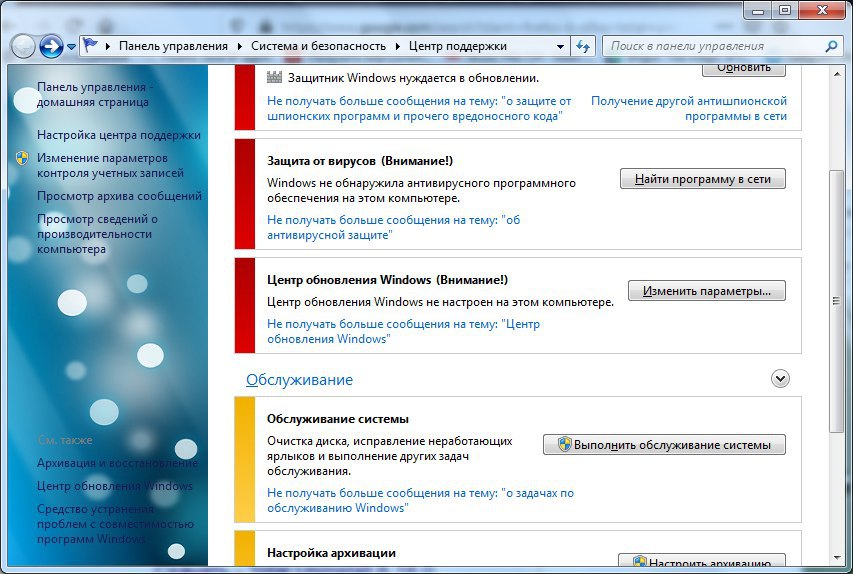Open Настройка центра поддержки
The width and height of the screenshot is (853, 574).
(x=119, y=135)
